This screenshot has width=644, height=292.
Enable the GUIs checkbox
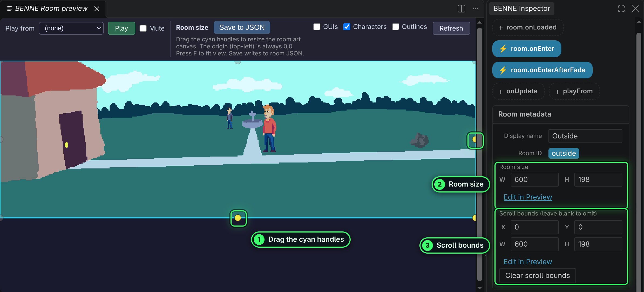pyautogui.click(x=317, y=27)
